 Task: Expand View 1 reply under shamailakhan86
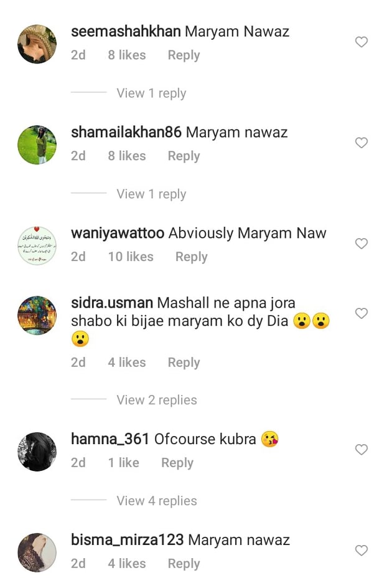[x=151, y=194]
